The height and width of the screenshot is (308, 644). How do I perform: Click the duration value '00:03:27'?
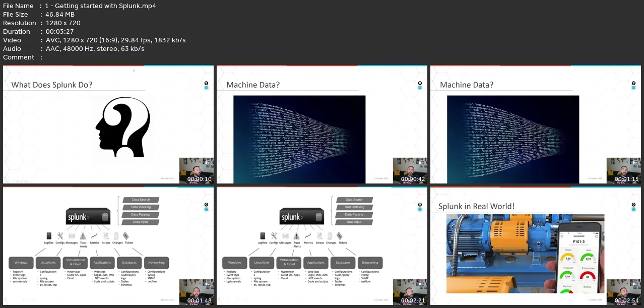click(x=59, y=32)
